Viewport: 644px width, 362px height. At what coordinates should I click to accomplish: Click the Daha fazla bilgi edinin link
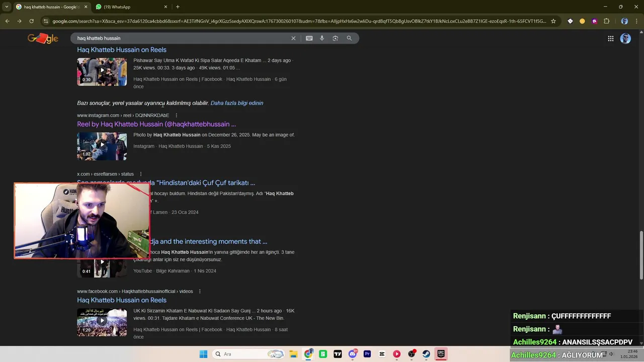point(237,103)
